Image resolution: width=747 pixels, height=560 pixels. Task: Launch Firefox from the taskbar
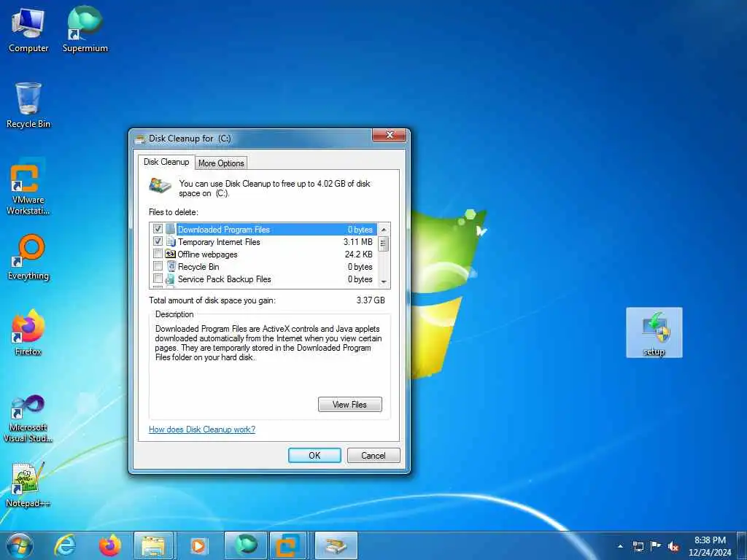click(x=110, y=545)
